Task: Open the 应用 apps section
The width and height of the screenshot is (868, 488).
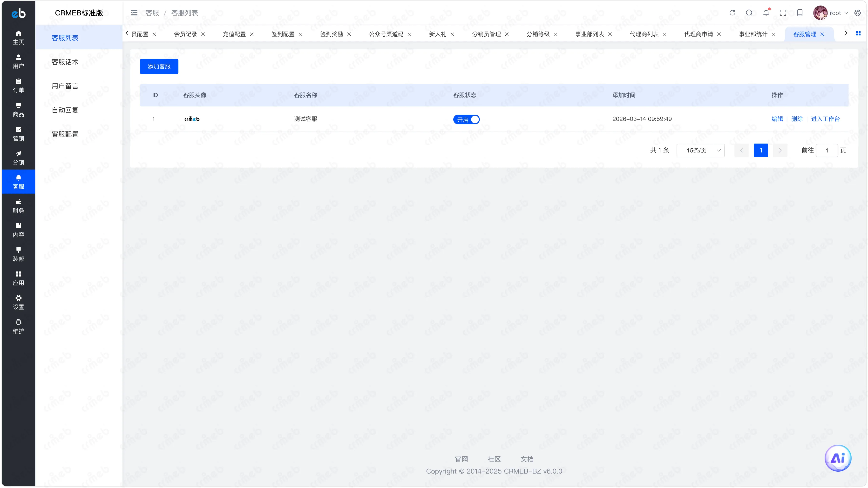Action: pos(19,278)
